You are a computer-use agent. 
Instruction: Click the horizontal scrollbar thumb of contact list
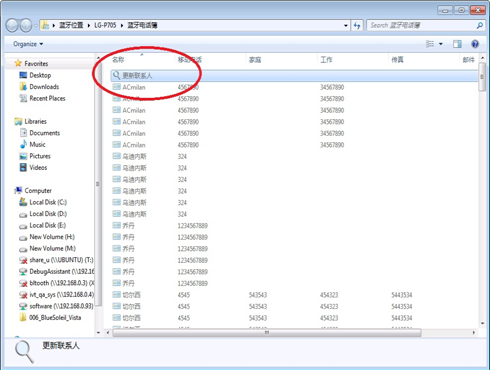click(267, 332)
